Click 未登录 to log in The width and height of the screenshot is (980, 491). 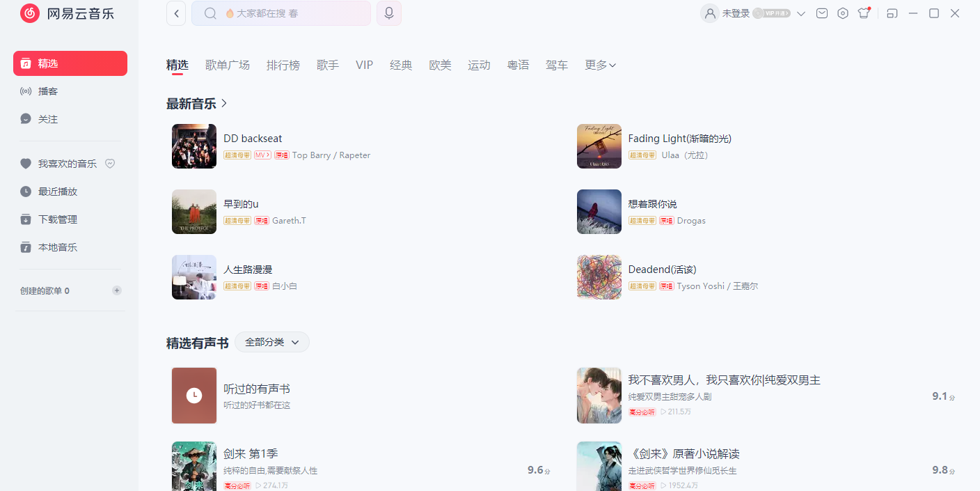click(736, 13)
